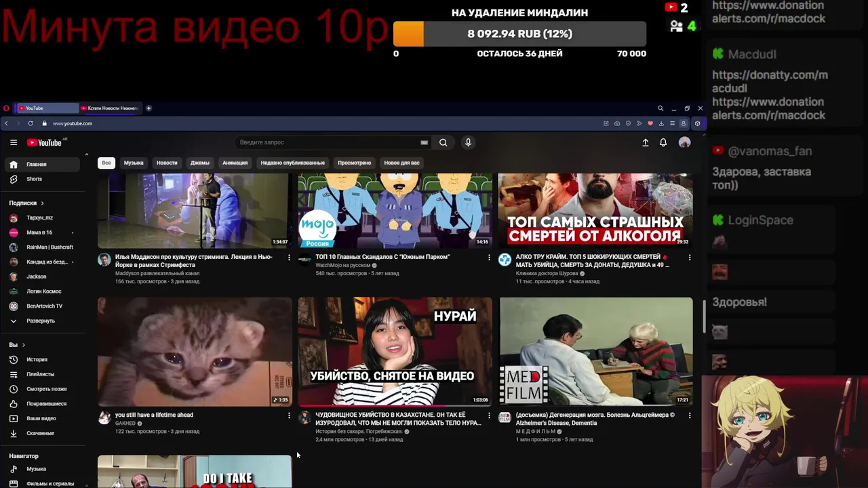Open a new browser tab

click(x=149, y=108)
